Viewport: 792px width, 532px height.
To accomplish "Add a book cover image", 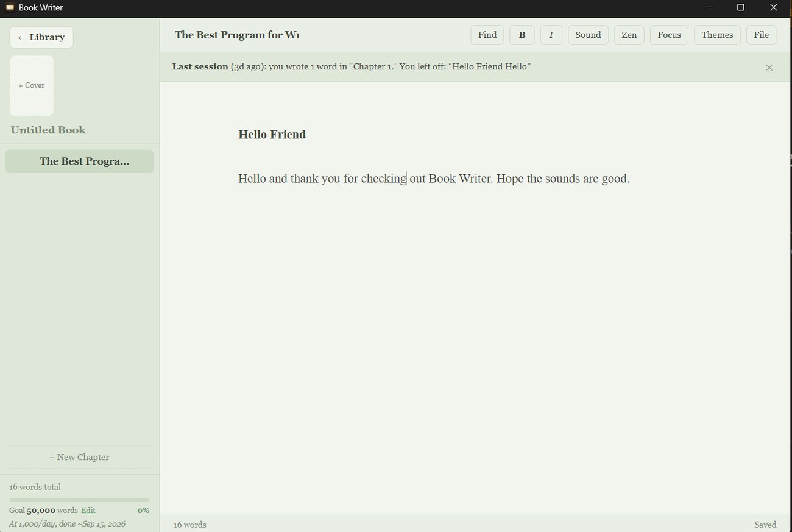I will [x=32, y=86].
